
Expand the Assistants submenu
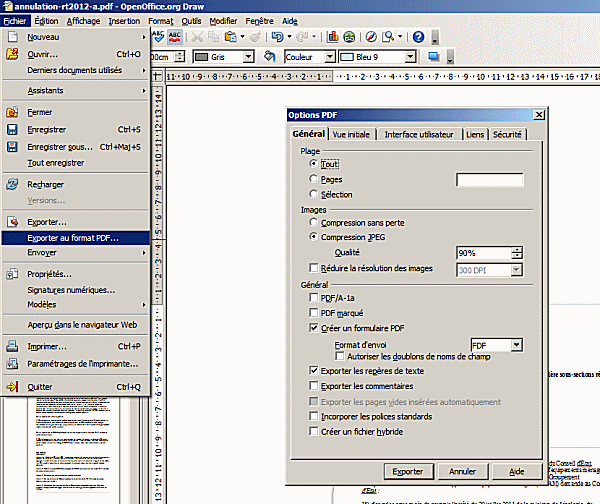pos(144,91)
